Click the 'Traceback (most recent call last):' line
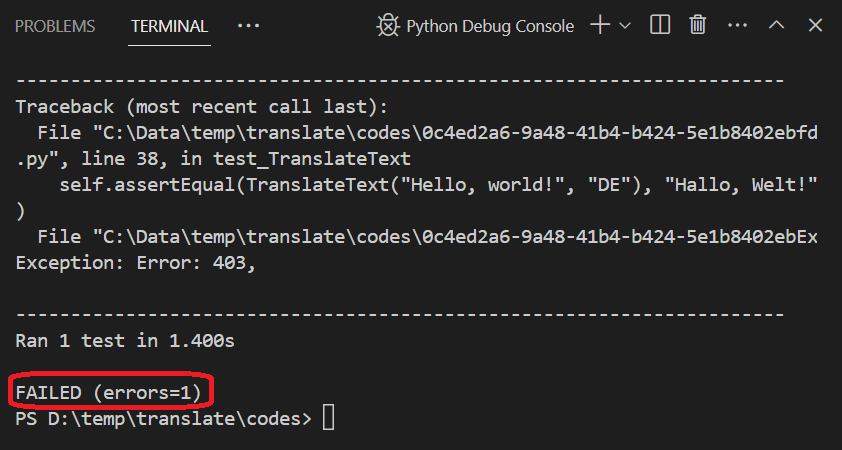Viewport: 842px width, 450px height. [x=201, y=106]
